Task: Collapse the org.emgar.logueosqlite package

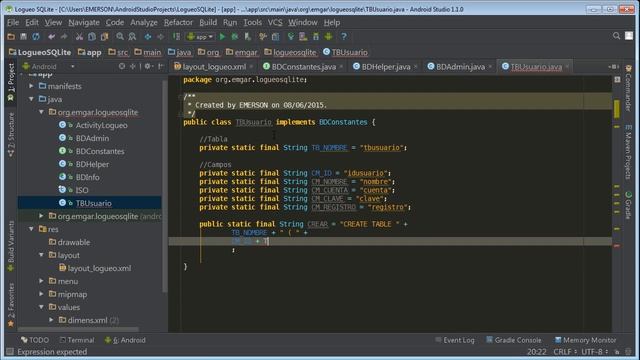Action: (x=42, y=112)
